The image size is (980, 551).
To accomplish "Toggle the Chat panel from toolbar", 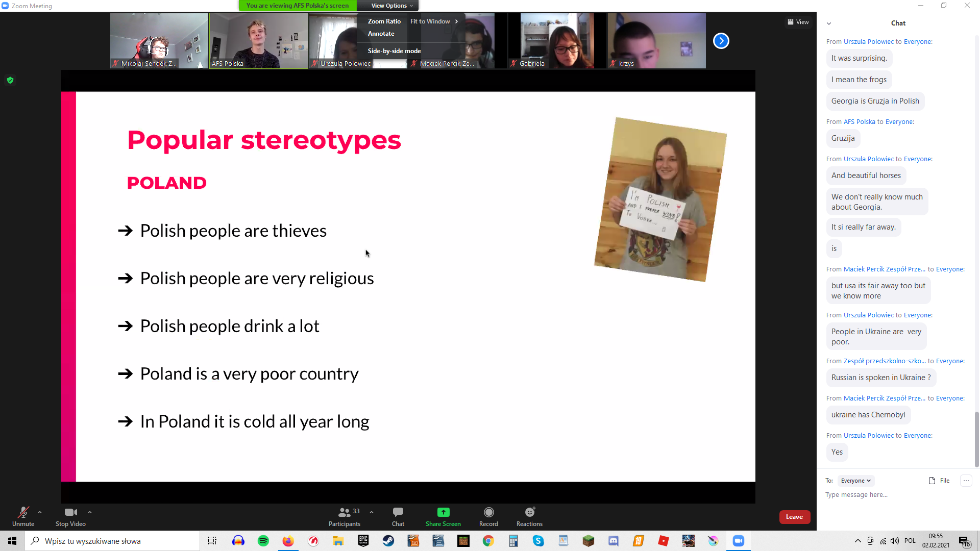I will click(398, 516).
